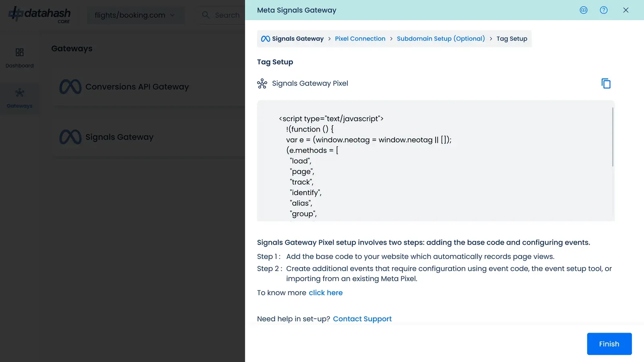Click the "alias", code line
Image resolution: width=644 pixels, height=362 pixels.
coord(301,203)
